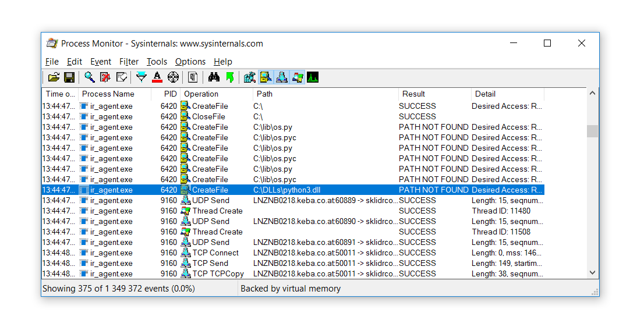Click the Result column header
644x334 pixels.
pos(413,94)
